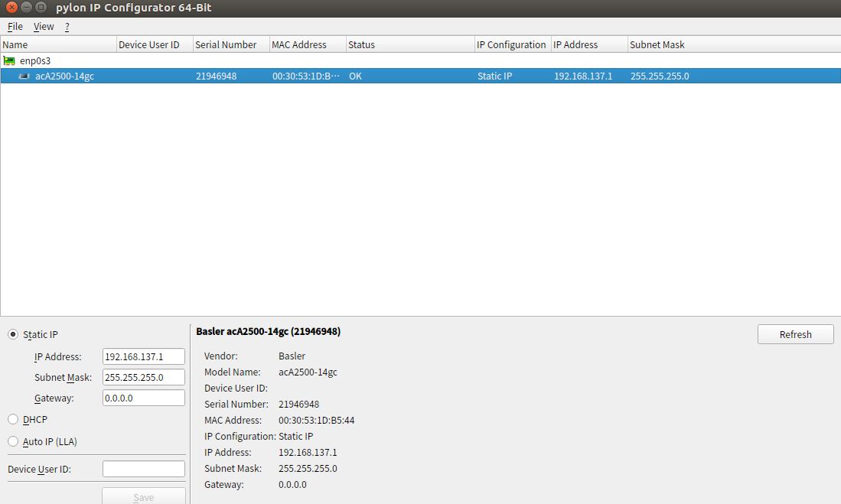Click the enp0s3 network adapter icon
841x504 pixels.
click(x=9, y=60)
